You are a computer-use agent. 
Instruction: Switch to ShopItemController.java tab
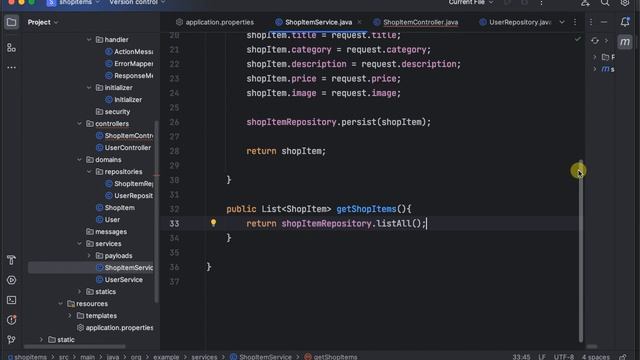[416, 22]
